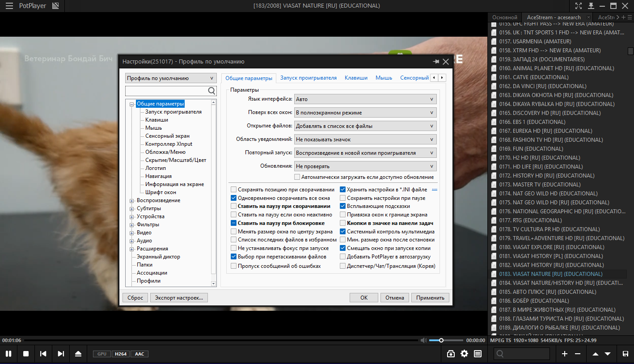Open settings via the gear icon
634x364 pixels.
pyautogui.click(x=465, y=354)
